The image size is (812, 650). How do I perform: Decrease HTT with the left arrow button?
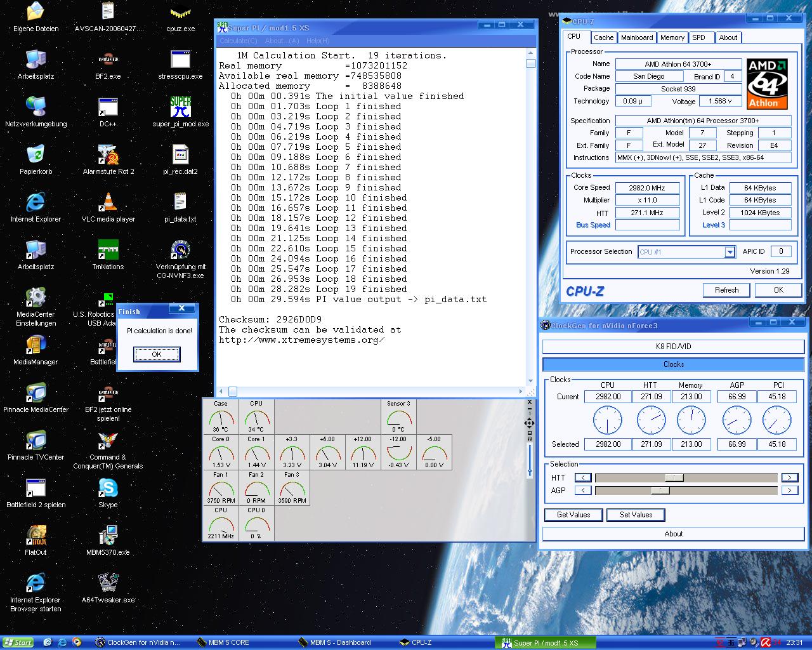[583, 477]
